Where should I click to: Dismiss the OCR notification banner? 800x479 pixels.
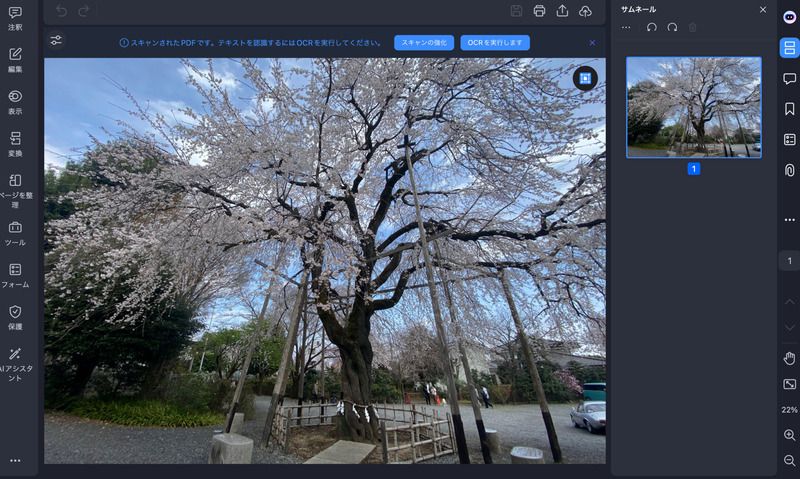pyautogui.click(x=592, y=43)
